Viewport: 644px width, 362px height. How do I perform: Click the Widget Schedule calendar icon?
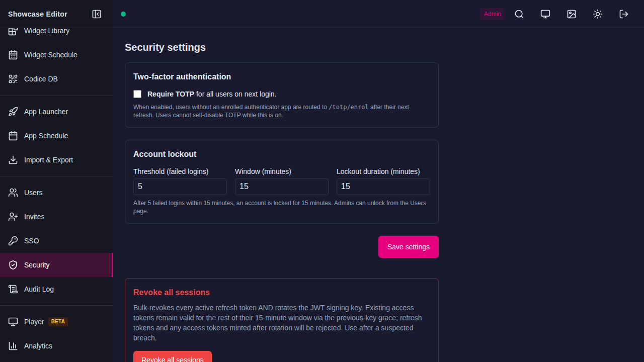pyautogui.click(x=13, y=55)
